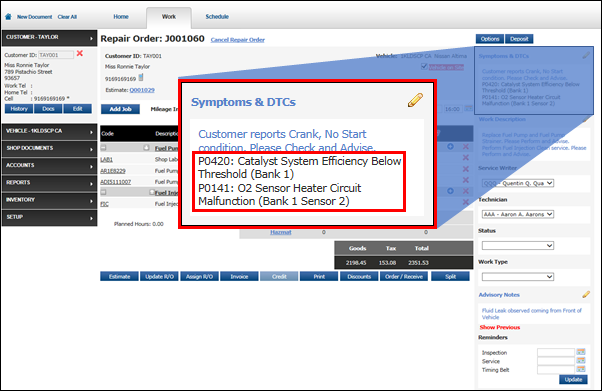This screenshot has height=391, width=602.
Task: Expand the VEHICLE - 1KLDSCP CA section
Action: tap(49, 131)
